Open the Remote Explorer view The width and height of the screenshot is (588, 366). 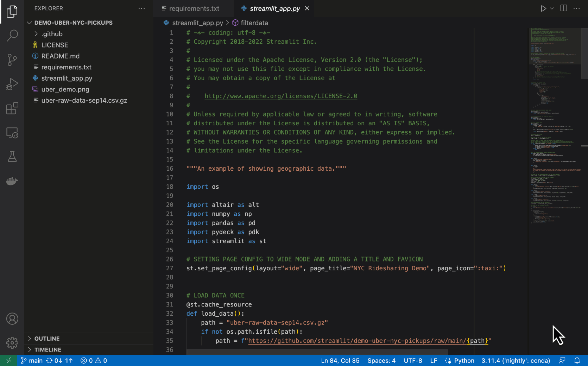tap(12, 133)
